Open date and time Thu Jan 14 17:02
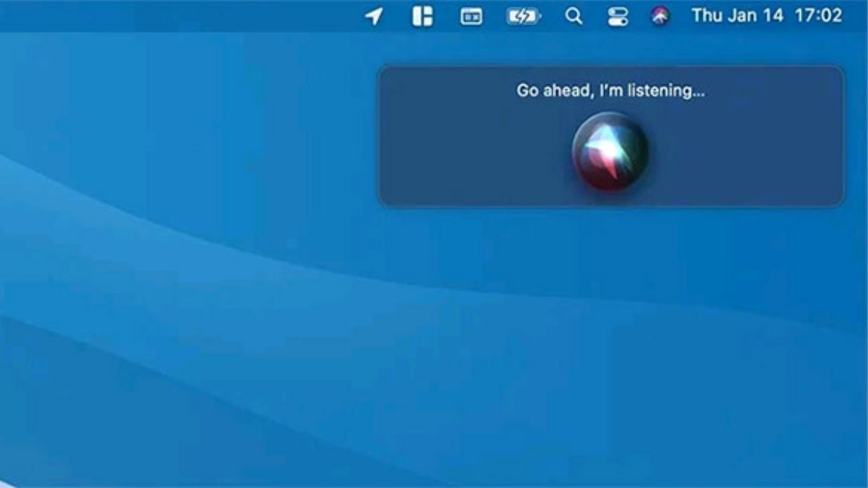 coord(767,16)
